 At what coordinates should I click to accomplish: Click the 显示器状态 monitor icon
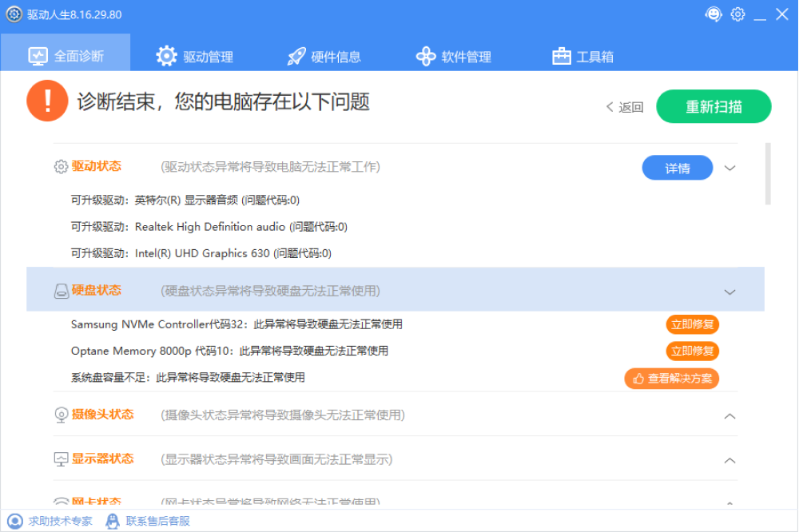pyautogui.click(x=61, y=459)
